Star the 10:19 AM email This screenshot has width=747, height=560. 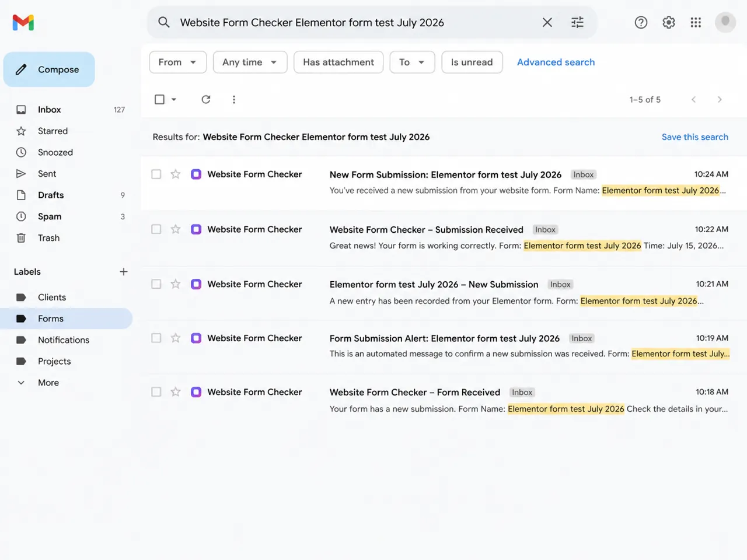176,338
